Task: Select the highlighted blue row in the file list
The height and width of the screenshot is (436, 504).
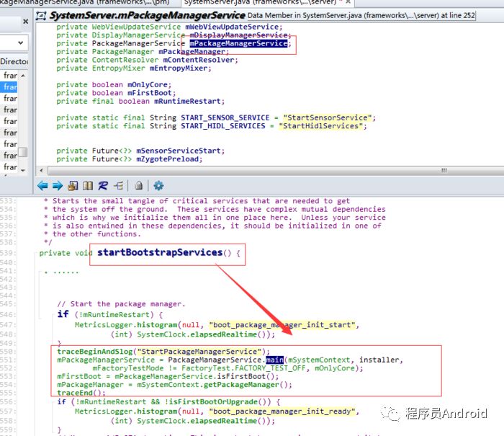Action: (x=9, y=87)
